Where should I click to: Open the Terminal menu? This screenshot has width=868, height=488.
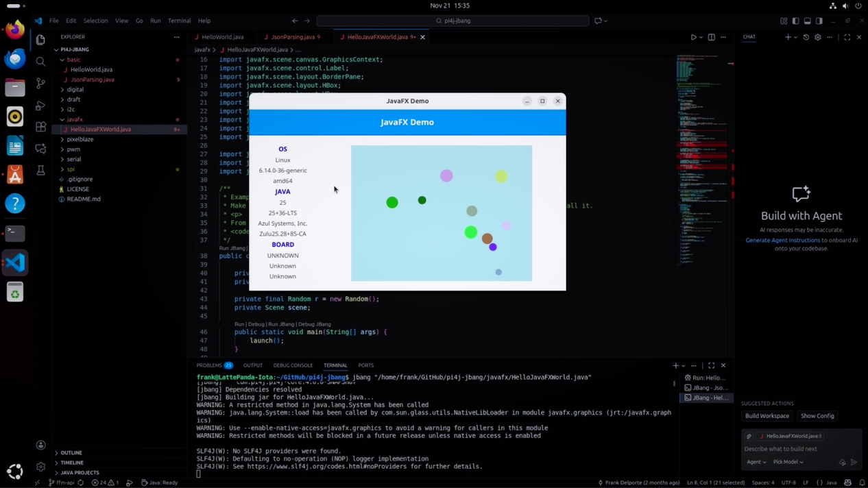click(179, 21)
